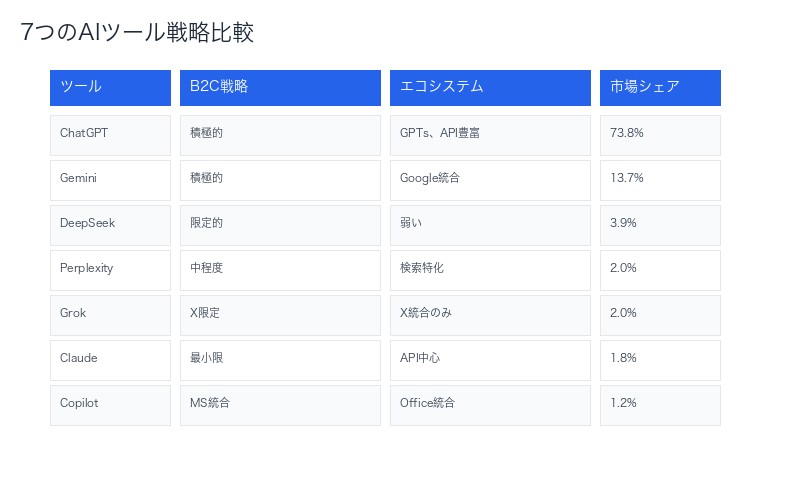This screenshot has height=500, width=800.
Task: Click the Perplexity cell
Action: pyautogui.click(x=110, y=268)
